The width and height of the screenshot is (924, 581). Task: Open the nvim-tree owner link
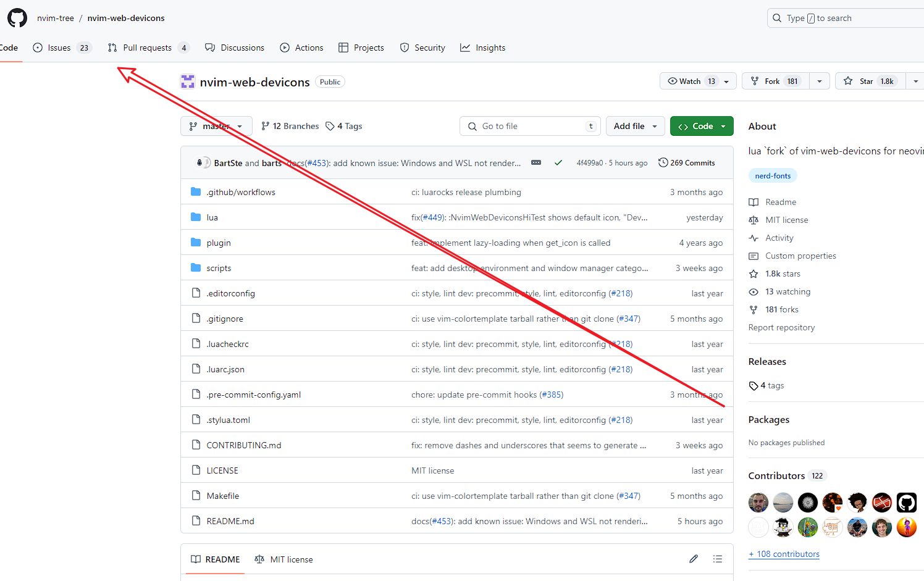tap(56, 18)
